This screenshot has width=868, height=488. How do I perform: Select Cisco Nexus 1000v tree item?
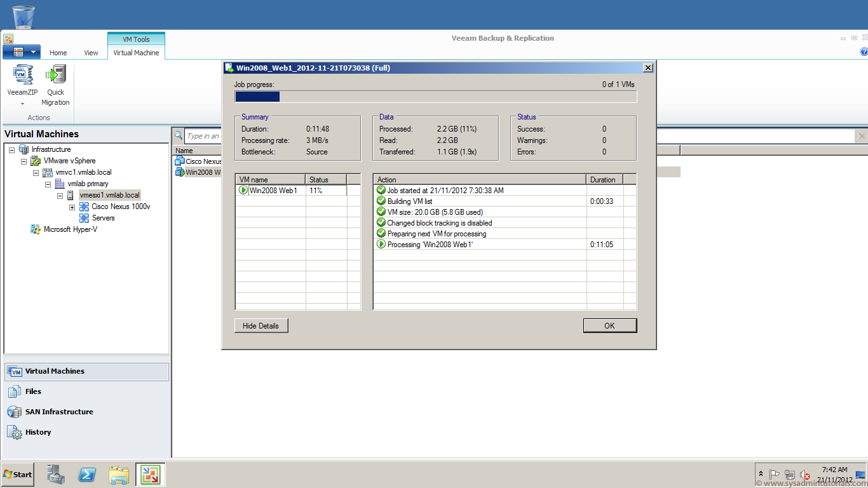point(121,207)
